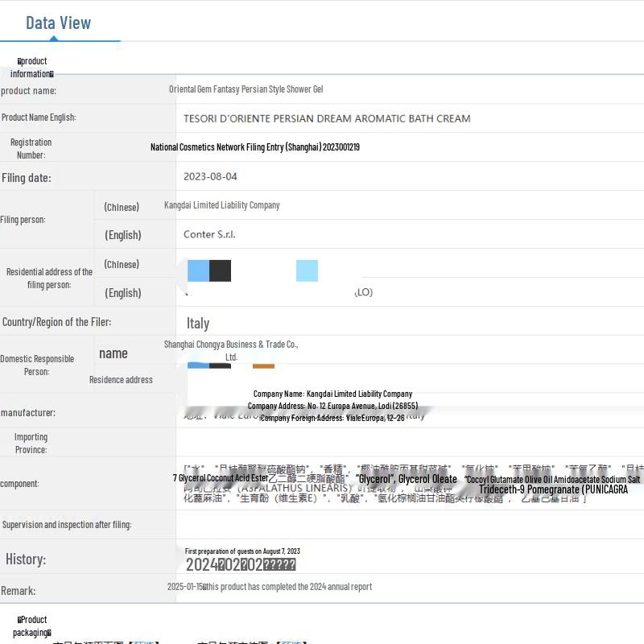Viewport: 644px width, 644px height.
Task: Click the 'Country/Region of the Filer:' label
Action: 56,322
